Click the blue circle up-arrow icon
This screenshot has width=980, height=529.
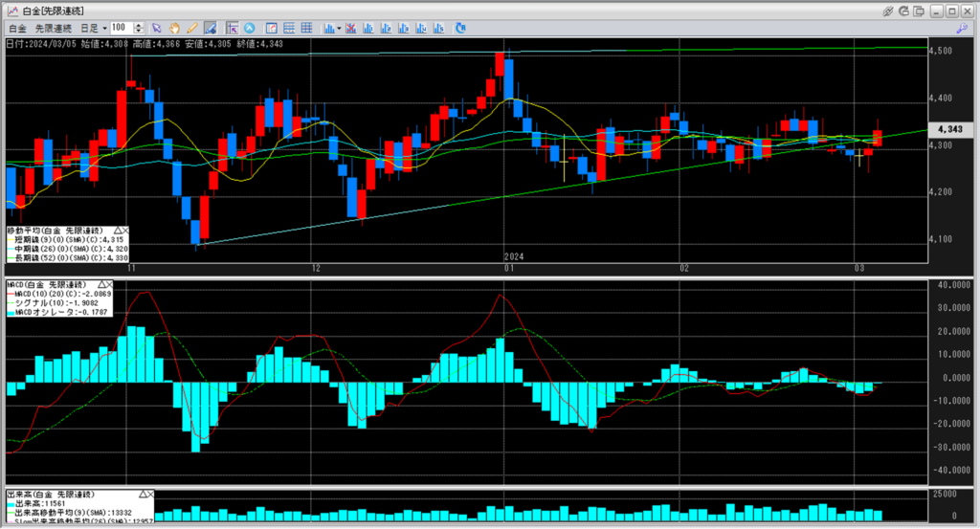[250, 28]
